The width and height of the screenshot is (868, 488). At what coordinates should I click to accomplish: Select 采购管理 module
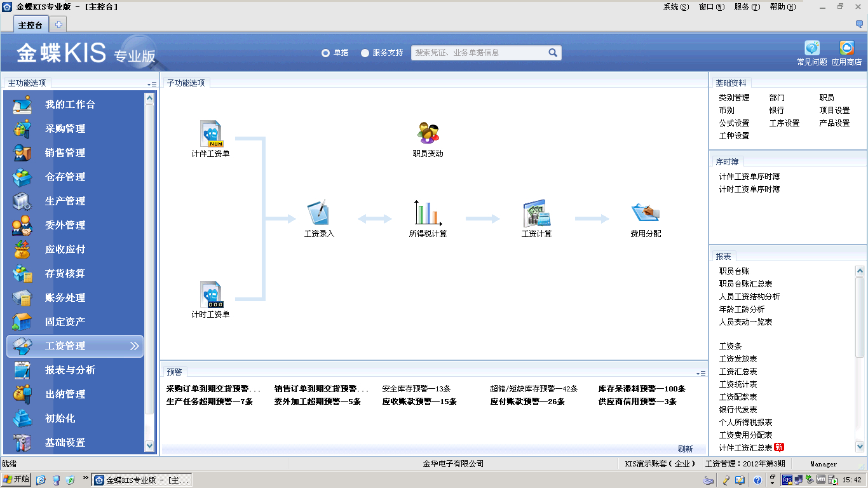pyautogui.click(x=65, y=128)
